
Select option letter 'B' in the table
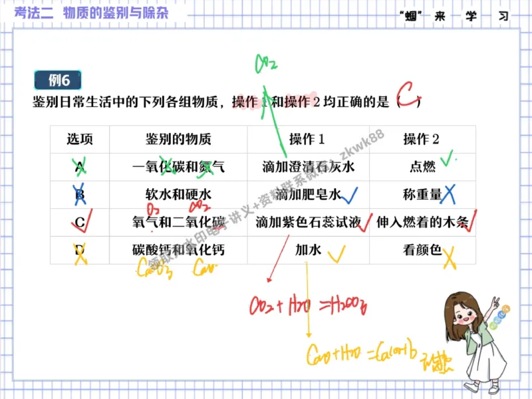(80, 195)
